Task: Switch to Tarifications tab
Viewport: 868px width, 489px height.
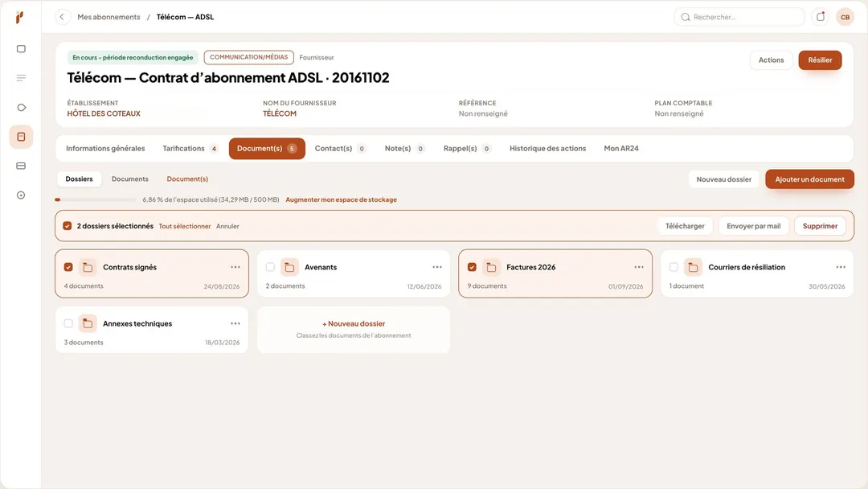Action: (x=190, y=149)
